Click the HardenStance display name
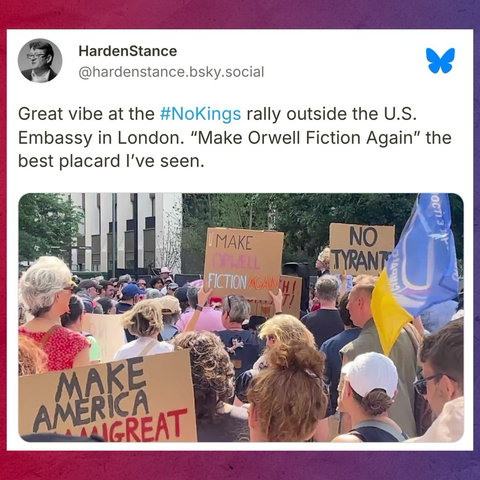 (128, 51)
